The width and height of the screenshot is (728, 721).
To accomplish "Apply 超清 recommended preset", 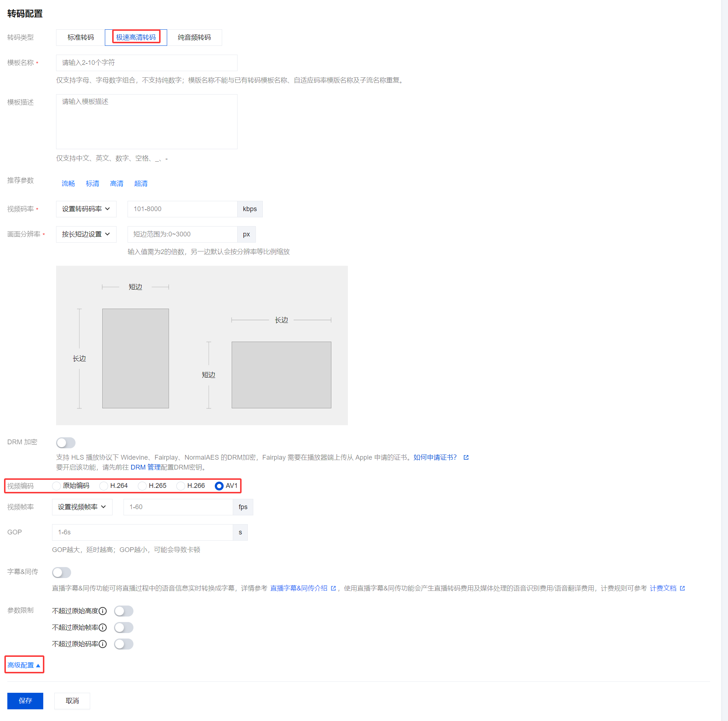I will coord(140,183).
